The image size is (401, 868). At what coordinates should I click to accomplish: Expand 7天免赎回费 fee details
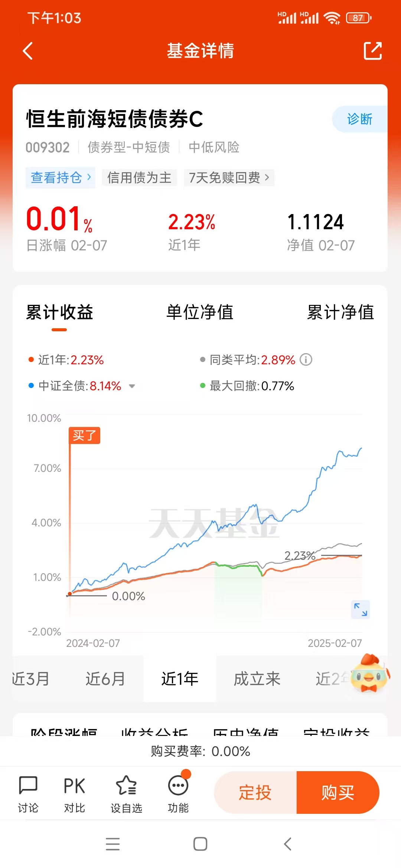point(229,178)
